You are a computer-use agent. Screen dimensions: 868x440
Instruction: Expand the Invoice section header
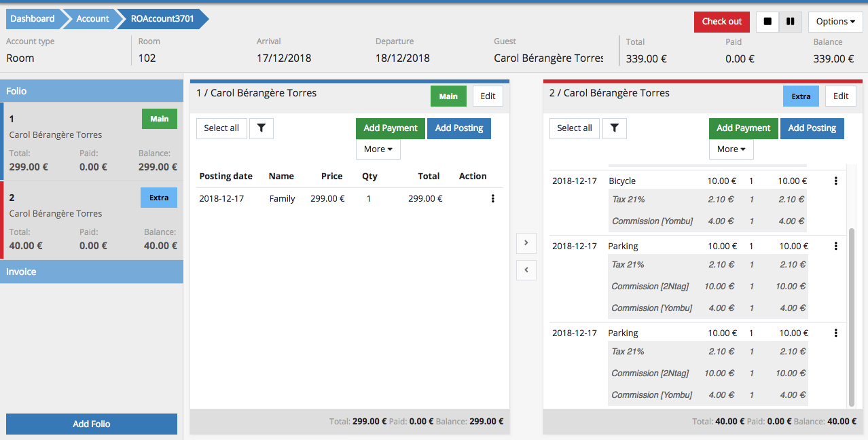pos(92,272)
